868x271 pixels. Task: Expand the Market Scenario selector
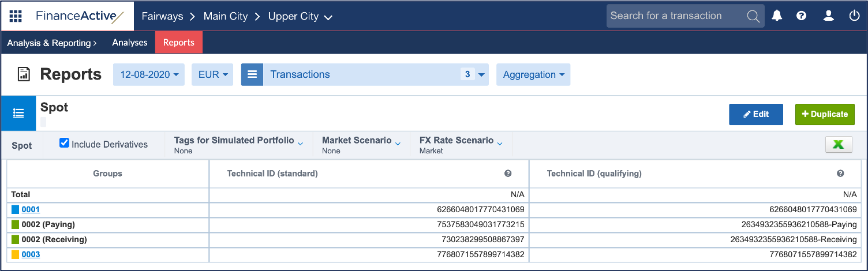[x=361, y=145]
